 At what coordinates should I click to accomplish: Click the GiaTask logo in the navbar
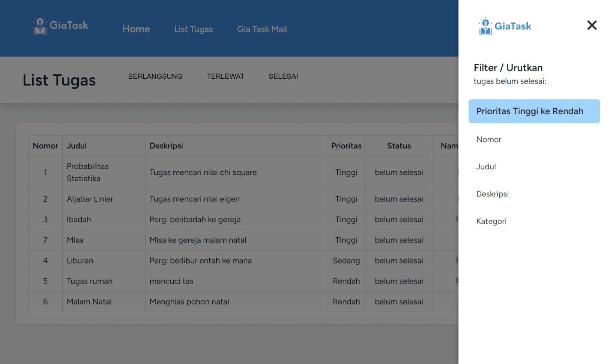point(60,25)
